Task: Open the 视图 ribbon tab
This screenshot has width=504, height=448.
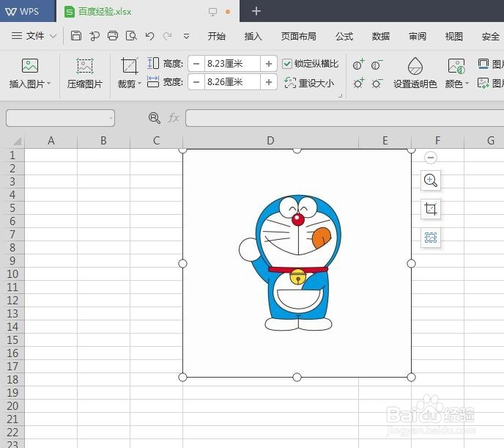Action: (x=454, y=36)
